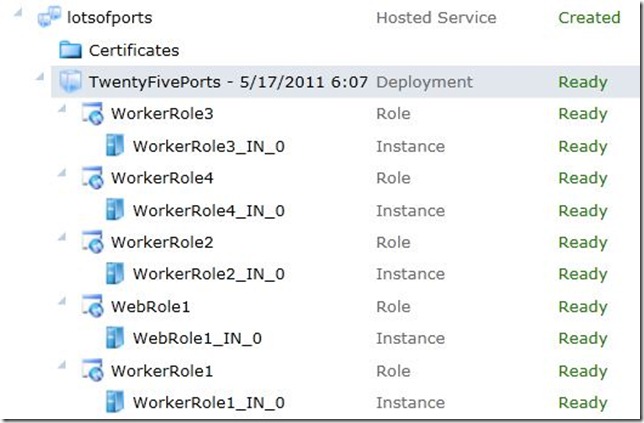Collapse the WebRole1 tree node

point(64,302)
